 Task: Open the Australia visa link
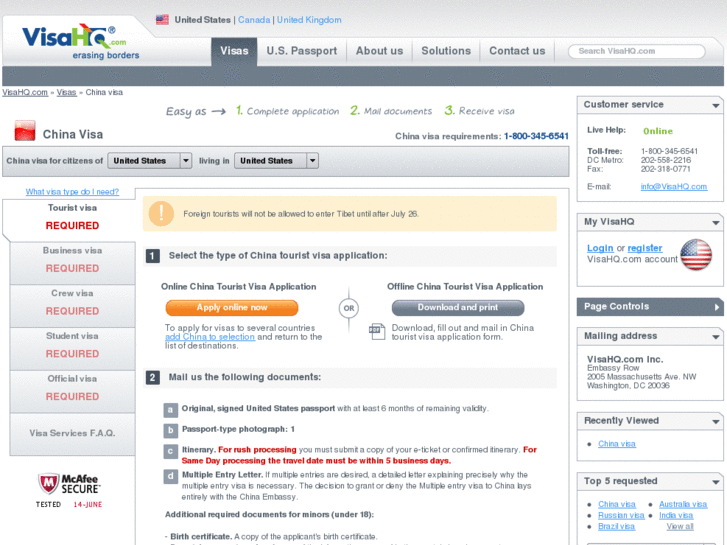pos(683,504)
